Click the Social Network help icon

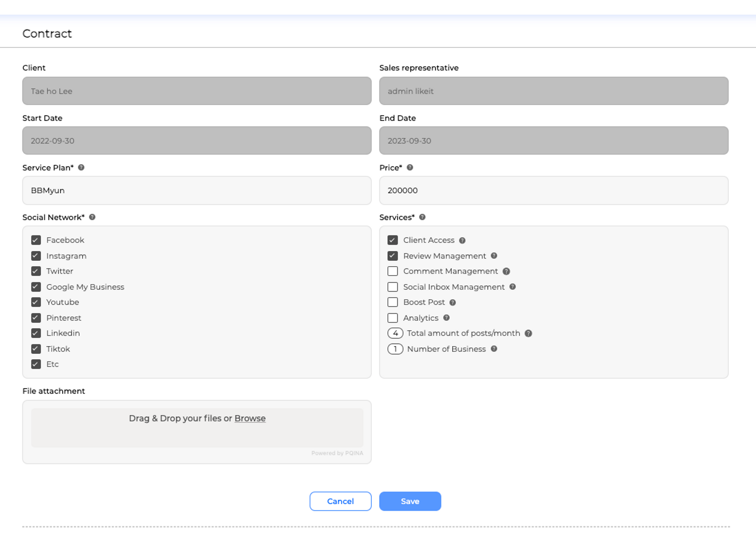point(92,217)
